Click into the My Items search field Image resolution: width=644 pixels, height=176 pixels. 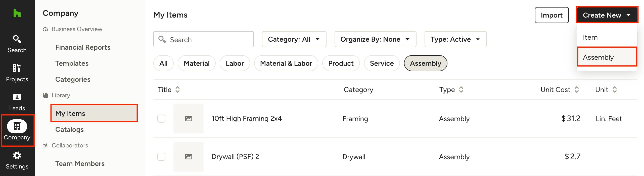coord(203,39)
